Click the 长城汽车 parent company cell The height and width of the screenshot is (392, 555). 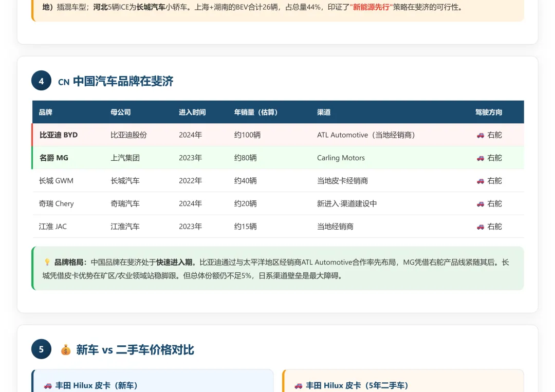[x=125, y=181]
